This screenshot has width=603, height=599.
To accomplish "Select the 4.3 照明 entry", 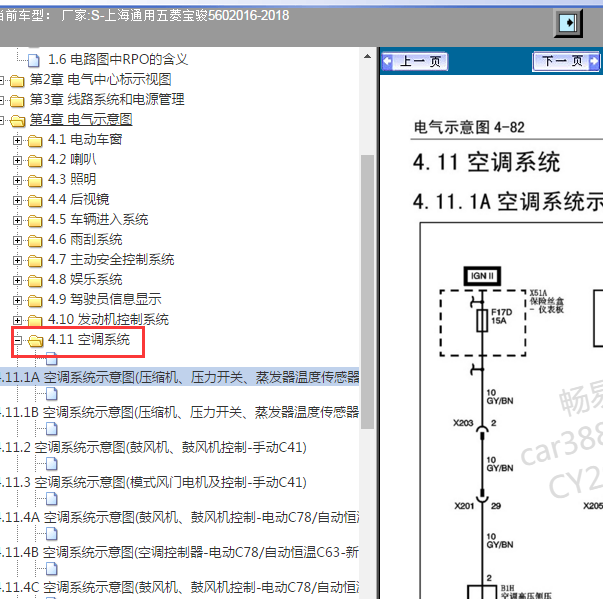I will [x=72, y=179].
